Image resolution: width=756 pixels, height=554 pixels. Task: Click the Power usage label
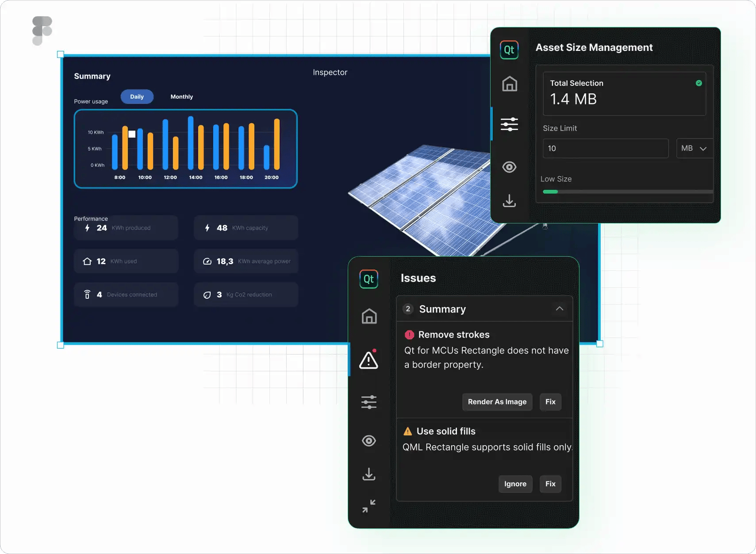tap(91, 101)
